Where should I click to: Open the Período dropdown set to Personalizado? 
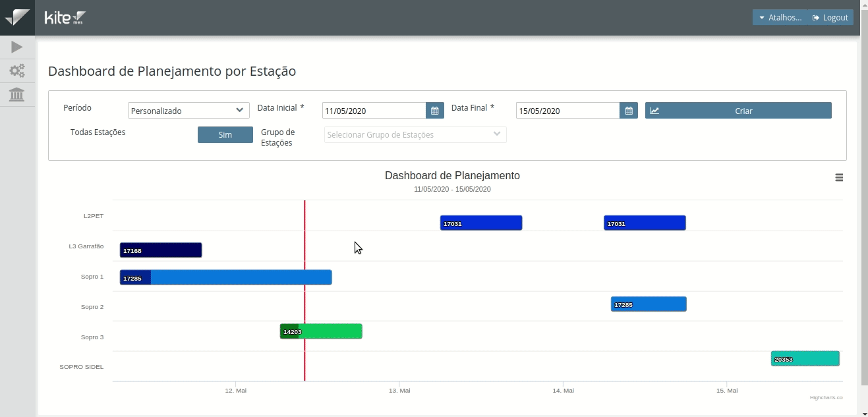click(188, 111)
